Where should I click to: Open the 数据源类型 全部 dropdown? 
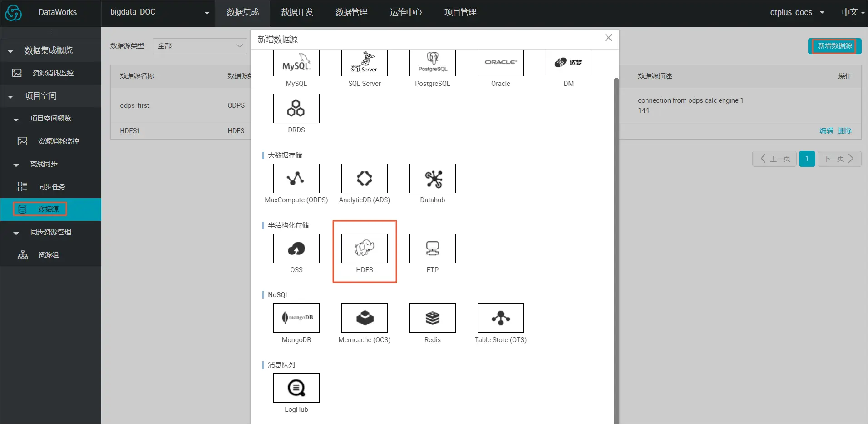200,46
